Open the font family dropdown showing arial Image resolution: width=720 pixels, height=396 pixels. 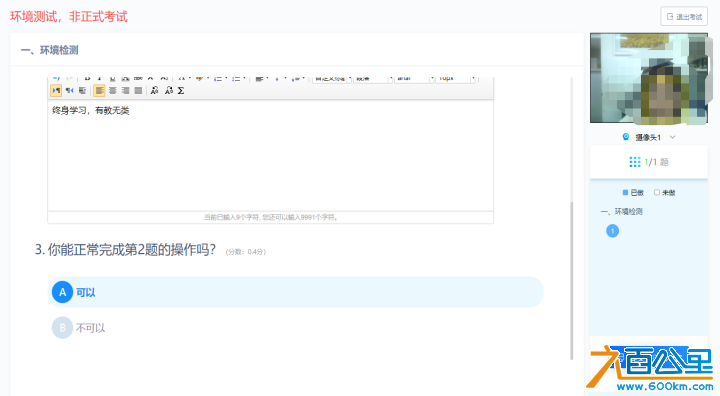(x=414, y=79)
